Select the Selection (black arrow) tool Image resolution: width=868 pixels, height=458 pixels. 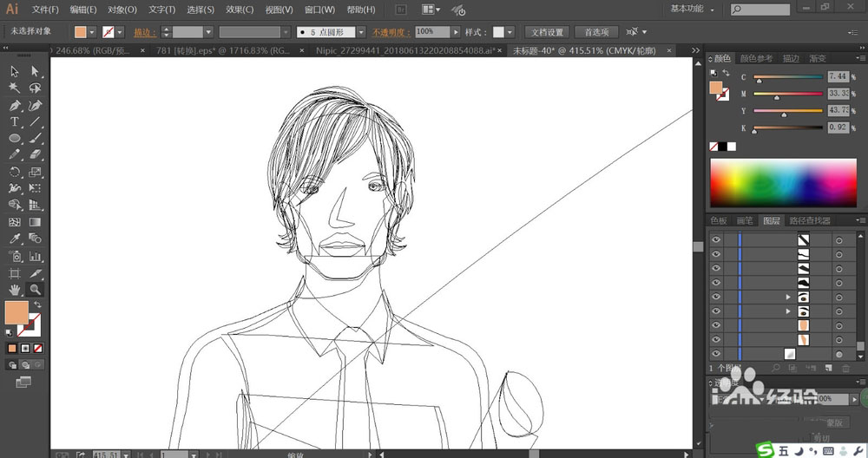[15, 71]
